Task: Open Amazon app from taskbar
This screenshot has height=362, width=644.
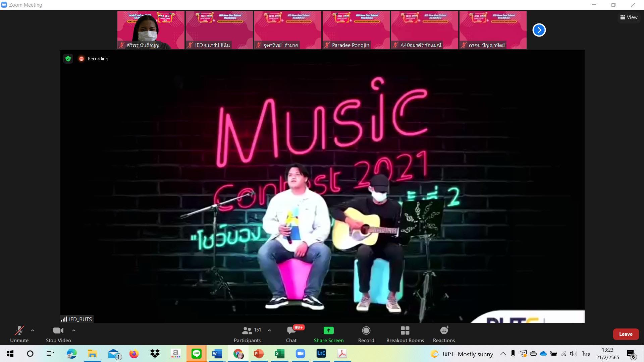Action: pos(175,354)
